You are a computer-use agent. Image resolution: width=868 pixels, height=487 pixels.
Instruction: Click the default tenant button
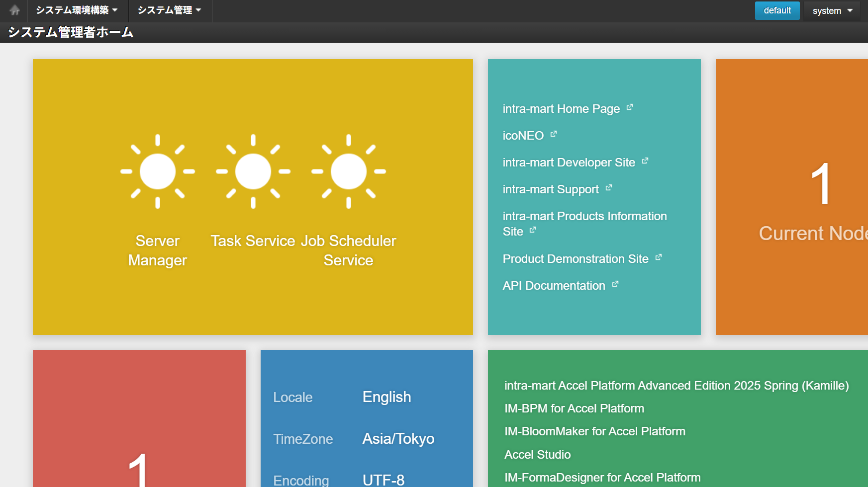777,10
